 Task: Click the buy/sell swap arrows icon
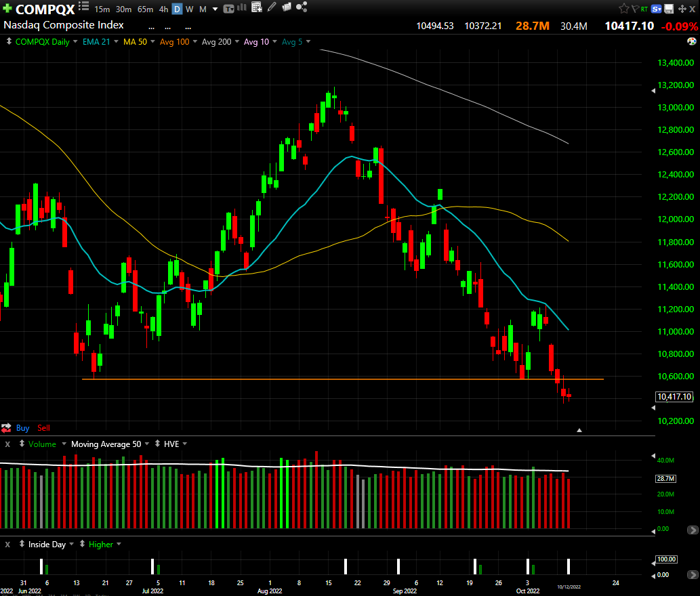6,428
